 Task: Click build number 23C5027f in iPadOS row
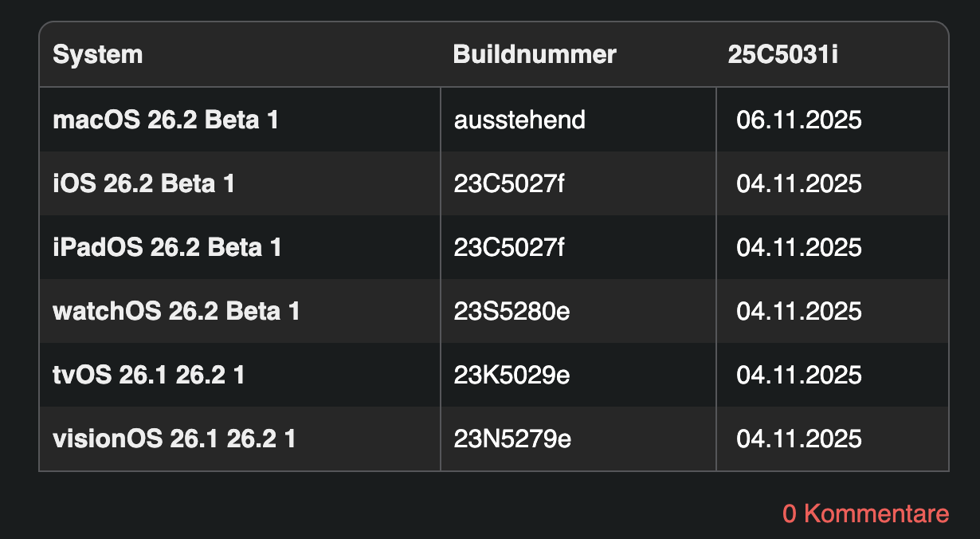pyautogui.click(x=509, y=248)
